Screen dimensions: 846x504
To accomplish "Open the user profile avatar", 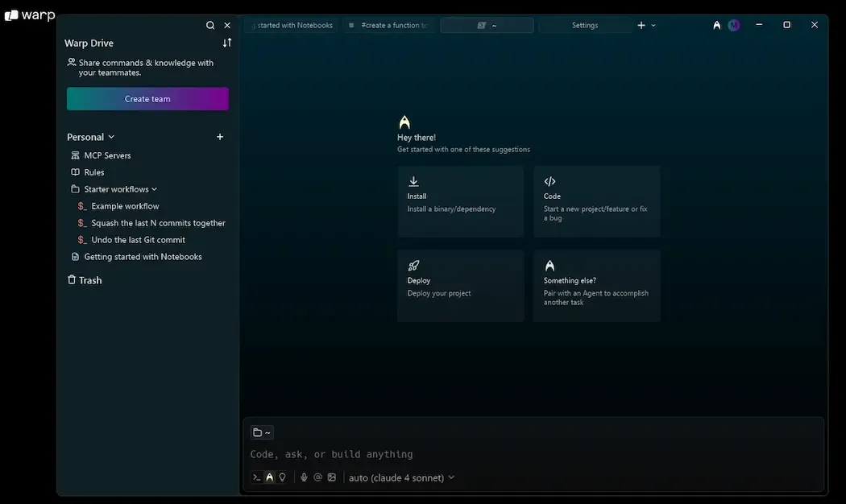I will click(734, 25).
